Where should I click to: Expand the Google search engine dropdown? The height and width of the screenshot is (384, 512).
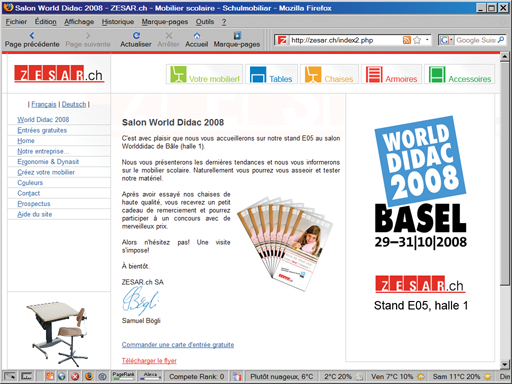tap(451, 40)
